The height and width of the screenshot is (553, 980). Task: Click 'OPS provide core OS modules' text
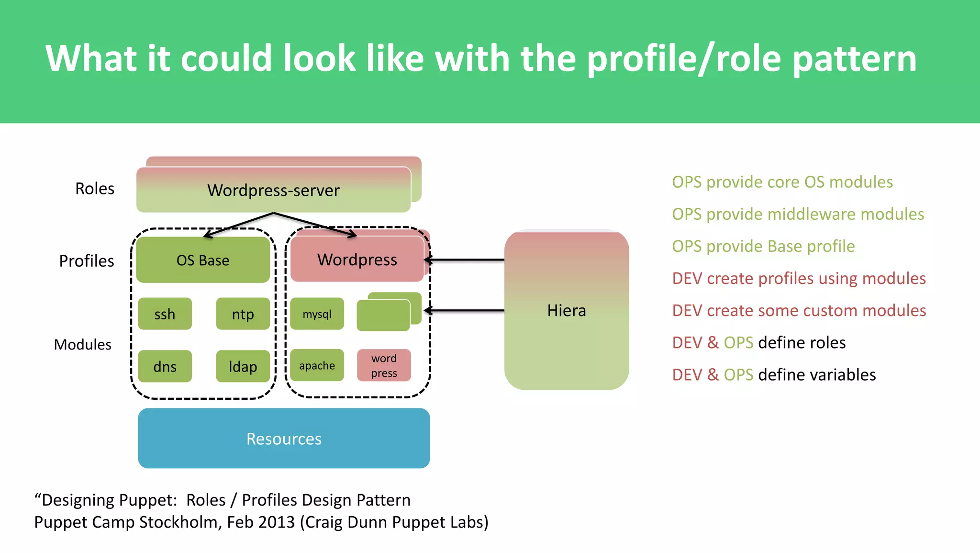[782, 182]
